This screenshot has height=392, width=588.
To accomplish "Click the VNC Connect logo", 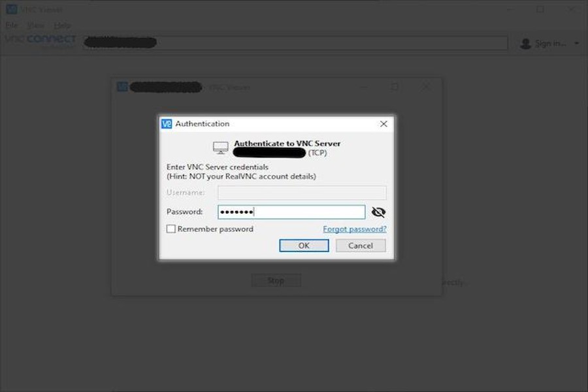I will tap(40, 41).
